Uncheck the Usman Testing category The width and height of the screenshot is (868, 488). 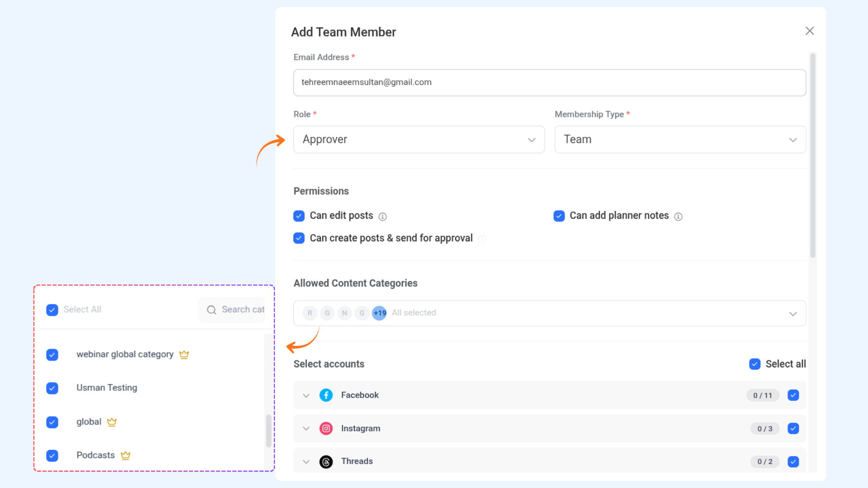52,388
